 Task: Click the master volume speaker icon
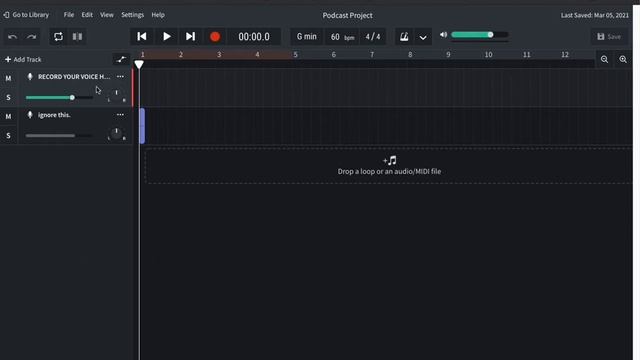pos(443,35)
